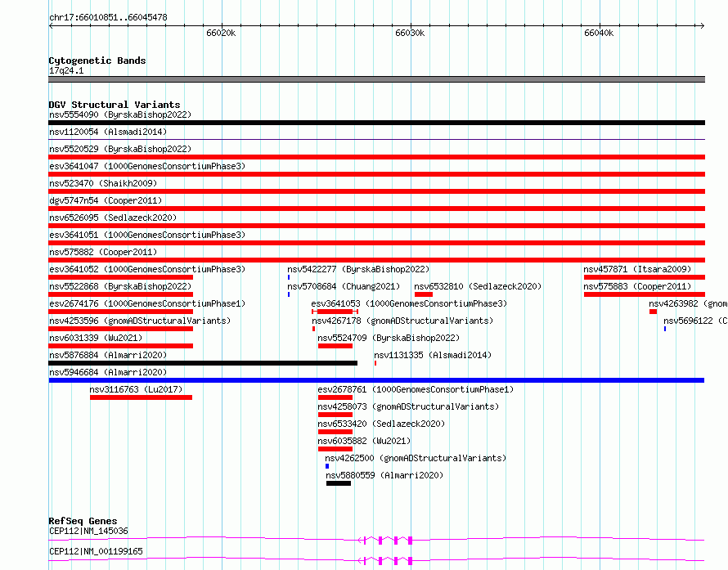Viewport: 728px width, 570px height.
Task: Click esv3641053 variant label
Action: [x=409, y=303]
